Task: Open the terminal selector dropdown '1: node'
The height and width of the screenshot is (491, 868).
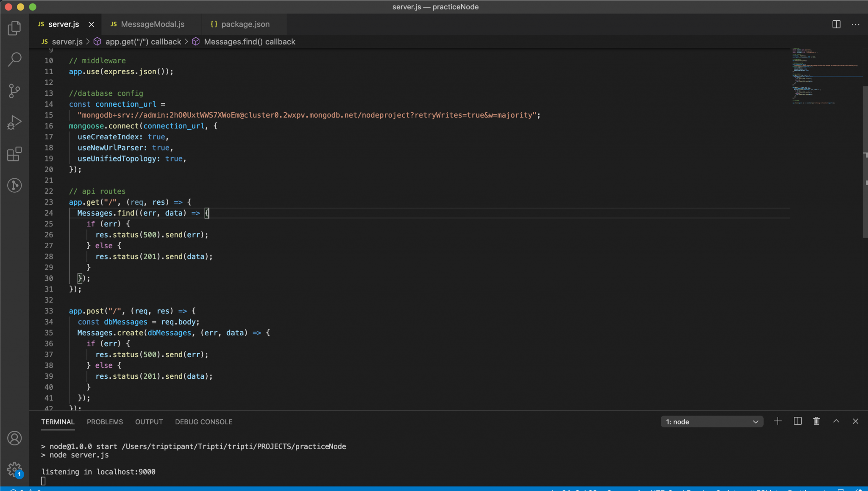Action: coord(712,422)
